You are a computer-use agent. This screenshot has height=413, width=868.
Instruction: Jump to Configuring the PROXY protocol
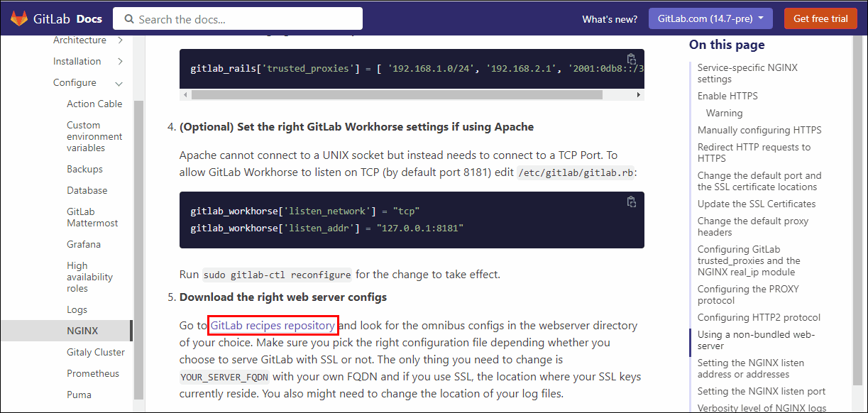tap(748, 294)
